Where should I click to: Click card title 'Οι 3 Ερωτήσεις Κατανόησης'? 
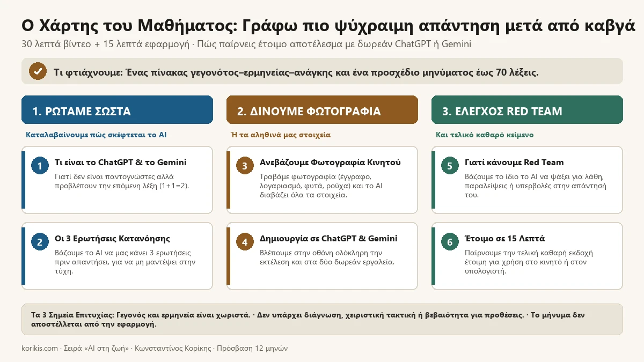coord(112,239)
